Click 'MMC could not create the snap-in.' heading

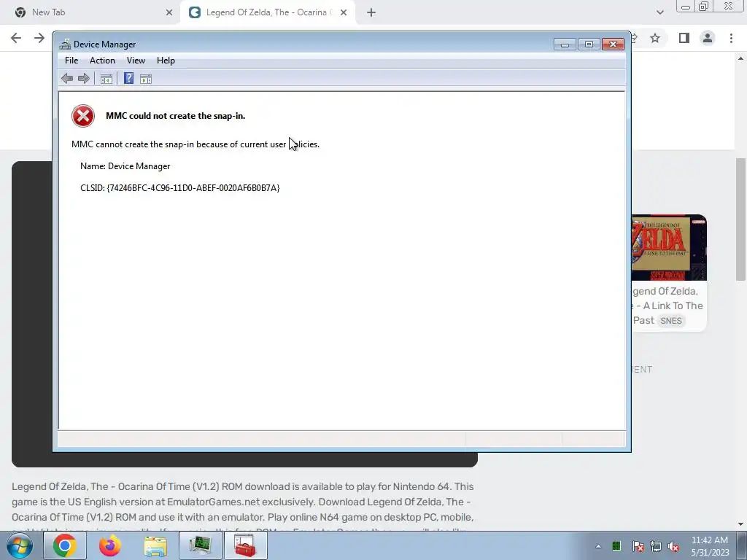pyautogui.click(x=175, y=116)
